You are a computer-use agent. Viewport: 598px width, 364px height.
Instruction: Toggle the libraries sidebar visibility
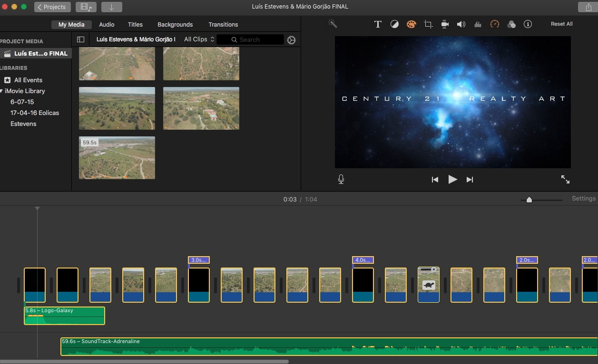(x=80, y=39)
